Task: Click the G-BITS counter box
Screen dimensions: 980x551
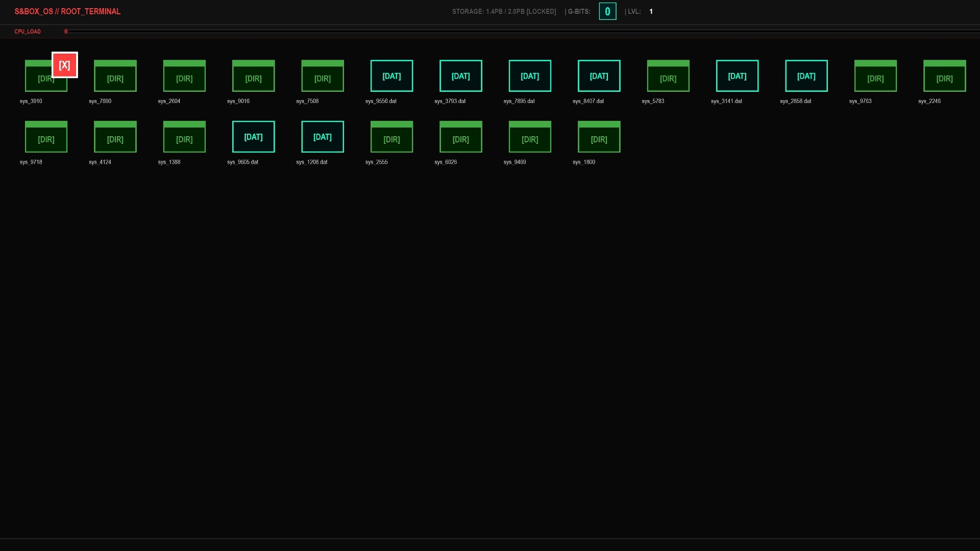Action: (607, 11)
